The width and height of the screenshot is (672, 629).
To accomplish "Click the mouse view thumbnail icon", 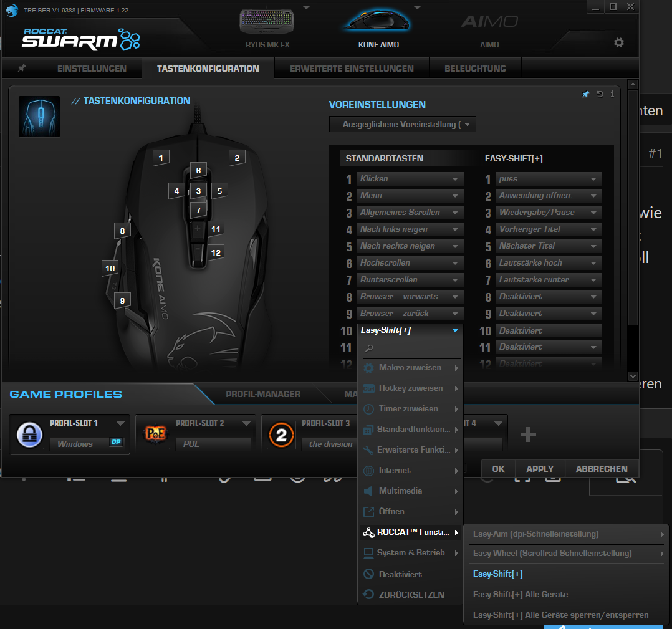I will point(39,117).
